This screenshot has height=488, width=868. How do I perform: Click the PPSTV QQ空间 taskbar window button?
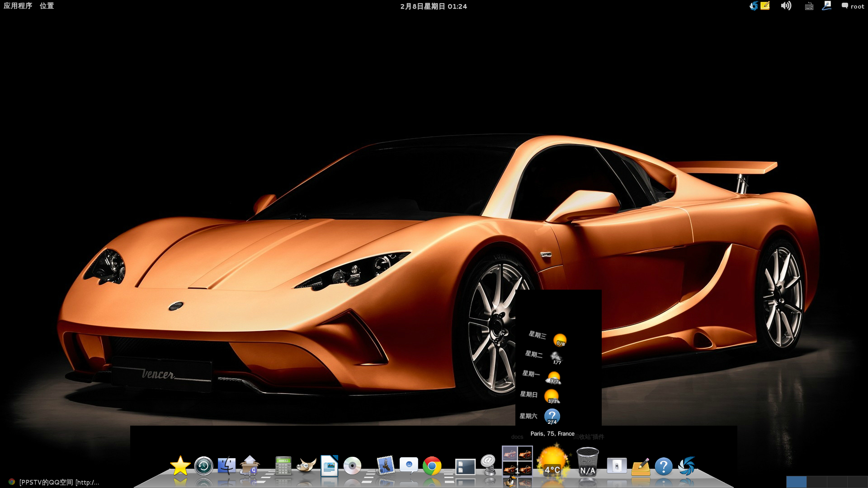click(x=54, y=482)
